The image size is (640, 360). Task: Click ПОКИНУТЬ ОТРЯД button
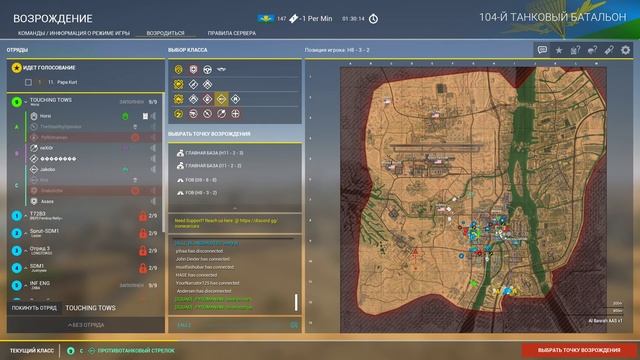(34, 308)
